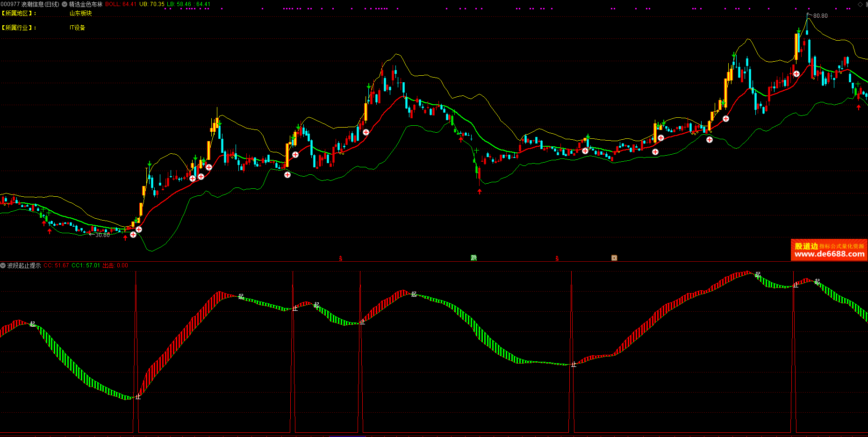Viewport: 868px width, 437px height.
Task: Open the www.de6688.com watermark link
Action: pos(829,254)
